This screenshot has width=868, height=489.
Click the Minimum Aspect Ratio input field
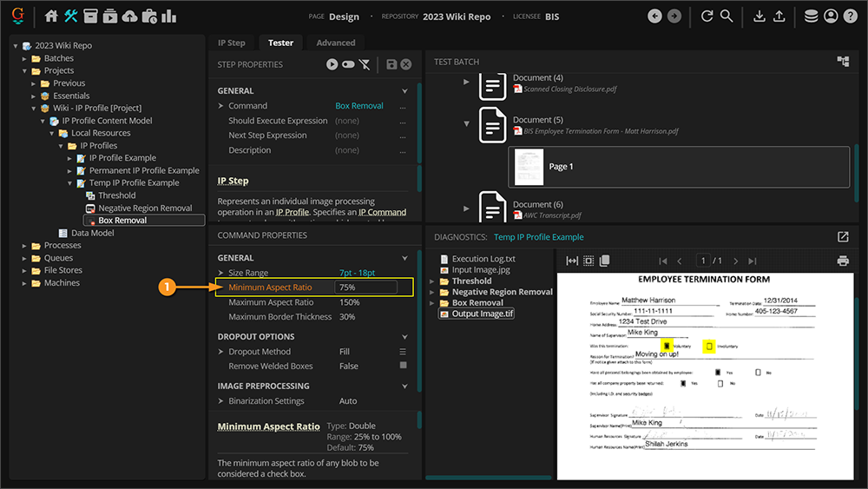[366, 287]
